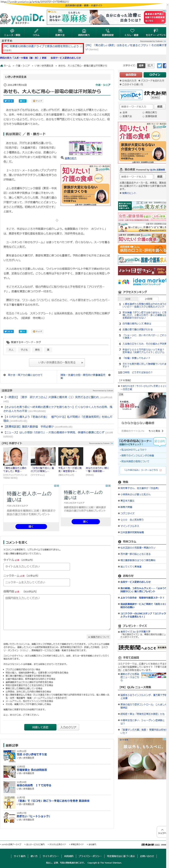
Task: Jump back up with the トップへ arrow
Action: 162,831
